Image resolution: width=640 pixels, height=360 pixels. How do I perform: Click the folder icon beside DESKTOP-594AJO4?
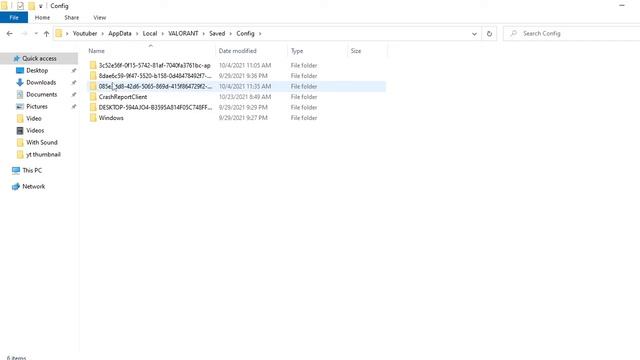(93, 107)
